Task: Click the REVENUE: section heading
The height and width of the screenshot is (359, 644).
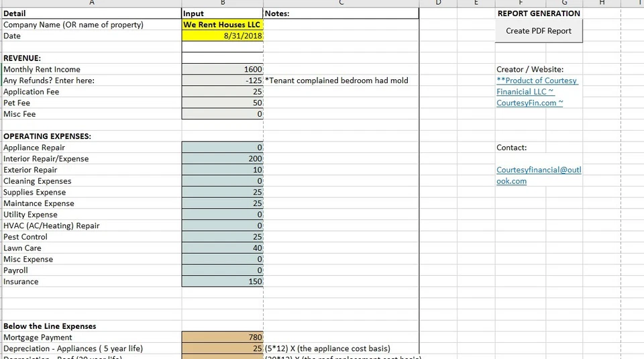Action: click(22, 58)
